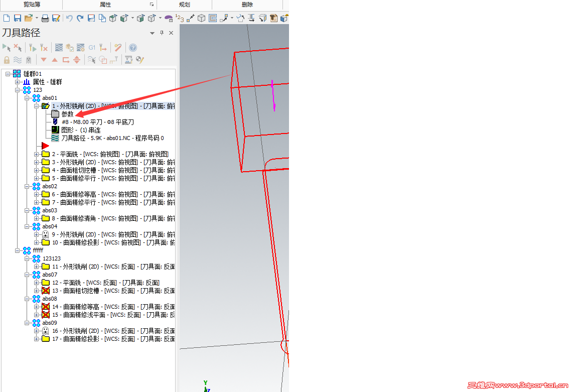Select all operations in Toolpaths manager

point(7,48)
